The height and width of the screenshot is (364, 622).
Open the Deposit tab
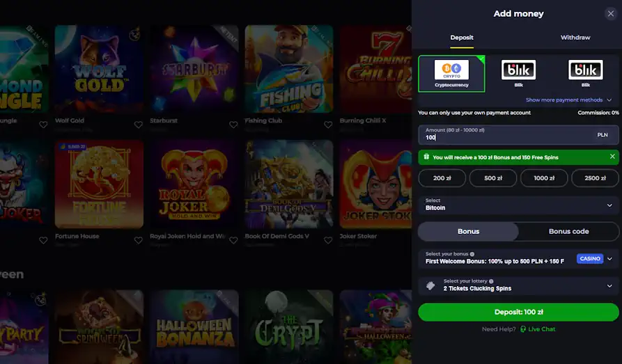tap(461, 38)
